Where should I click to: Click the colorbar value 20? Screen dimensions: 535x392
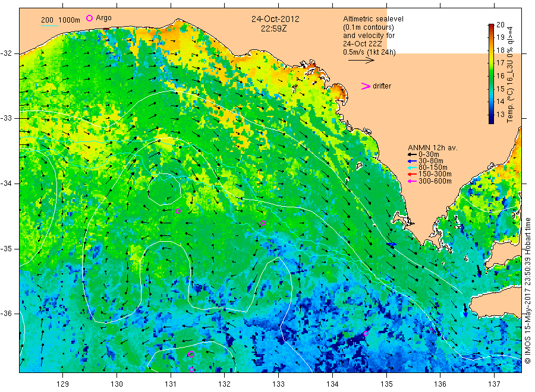pyautogui.click(x=500, y=25)
